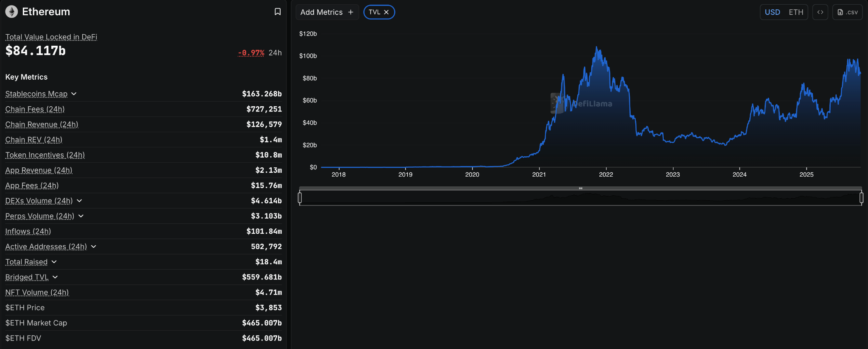Click the $4.614b DEXs volume value
The height and width of the screenshot is (349, 868).
point(267,201)
